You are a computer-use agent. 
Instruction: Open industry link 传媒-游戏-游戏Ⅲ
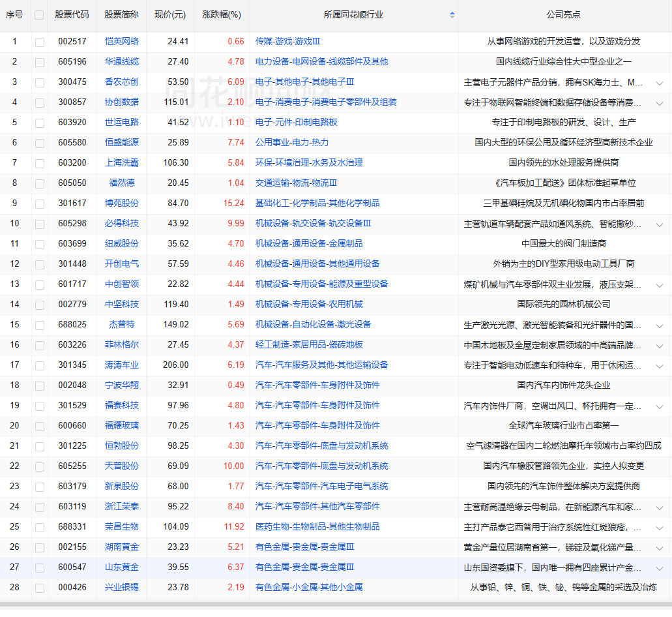(x=287, y=42)
